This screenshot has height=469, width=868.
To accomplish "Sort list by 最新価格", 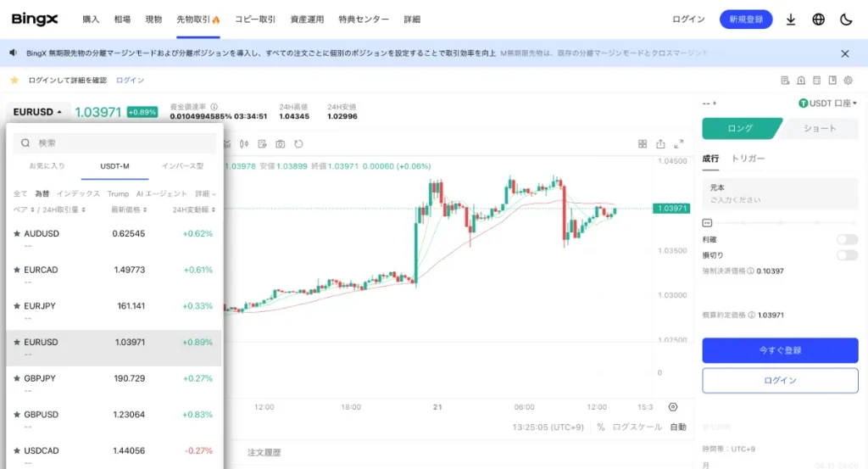I will tap(129, 209).
